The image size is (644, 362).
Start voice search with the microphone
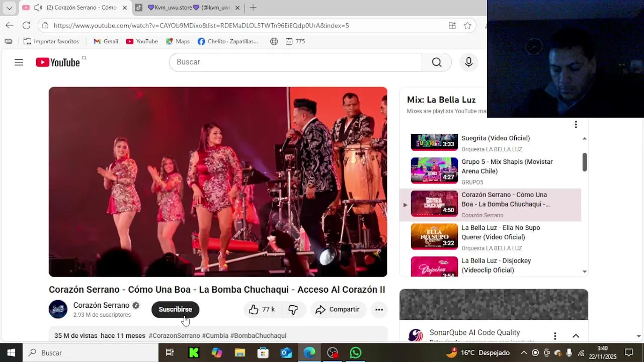[x=468, y=62]
